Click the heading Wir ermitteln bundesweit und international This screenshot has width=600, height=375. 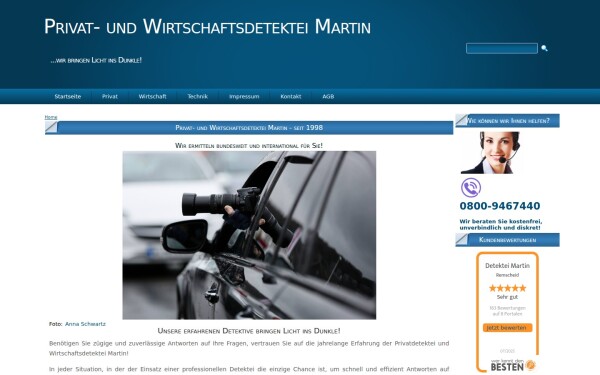click(x=249, y=145)
